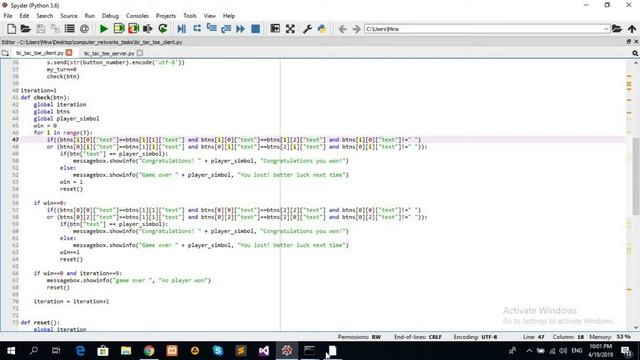640x360 pixels.
Task: Run the file with green play icon
Action: click(x=104, y=29)
